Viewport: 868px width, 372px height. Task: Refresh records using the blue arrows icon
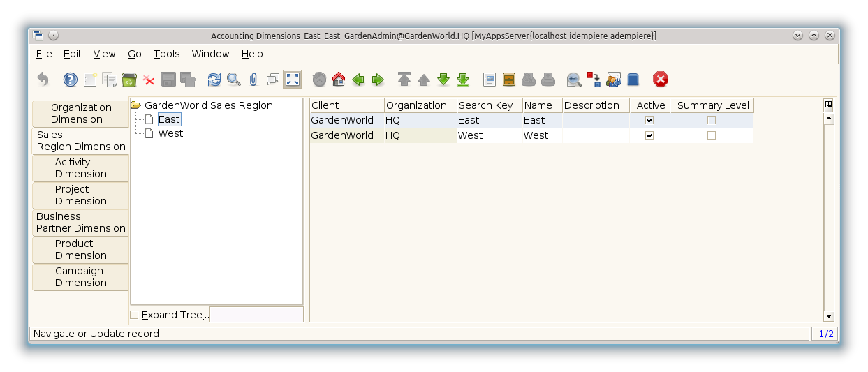214,80
